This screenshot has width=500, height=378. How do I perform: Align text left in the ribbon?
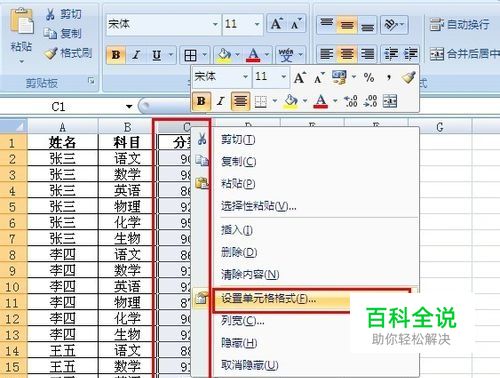click(x=326, y=54)
